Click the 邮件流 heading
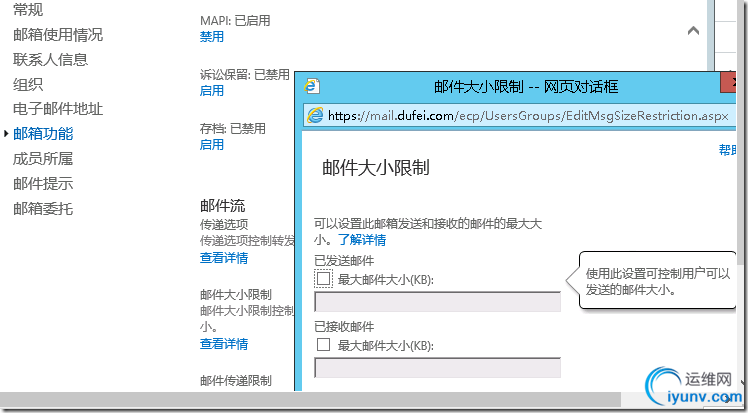This screenshot has height=413, width=748. click(223, 206)
